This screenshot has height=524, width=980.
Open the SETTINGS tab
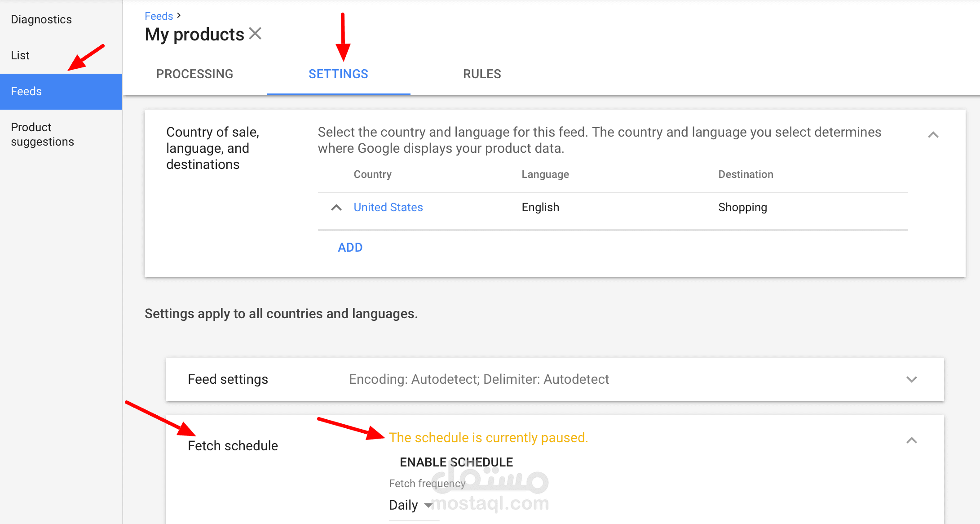point(338,74)
